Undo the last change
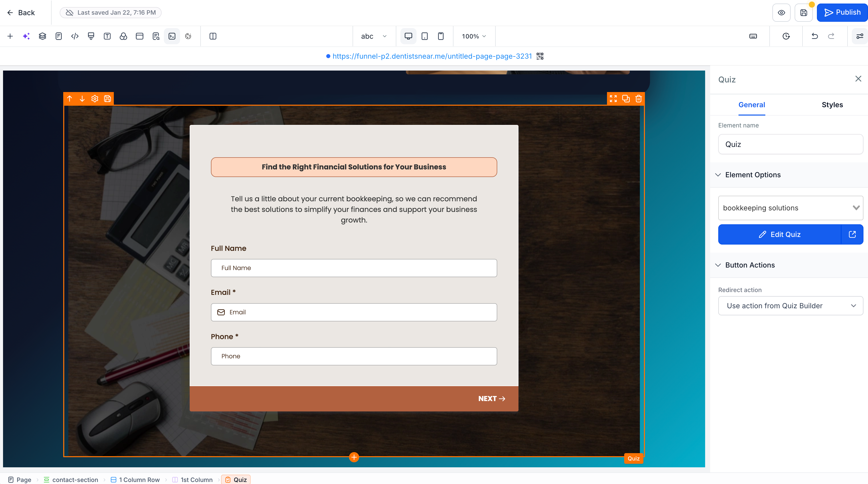 point(815,36)
